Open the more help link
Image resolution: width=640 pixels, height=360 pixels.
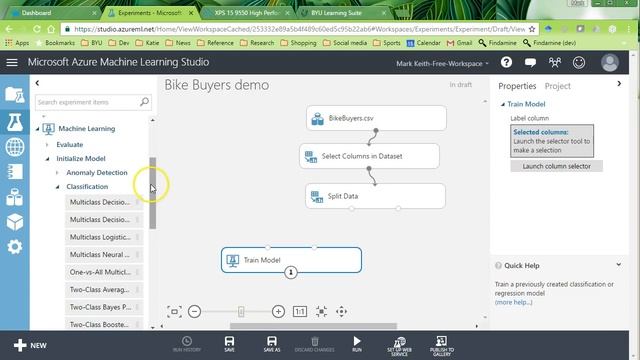(513, 302)
